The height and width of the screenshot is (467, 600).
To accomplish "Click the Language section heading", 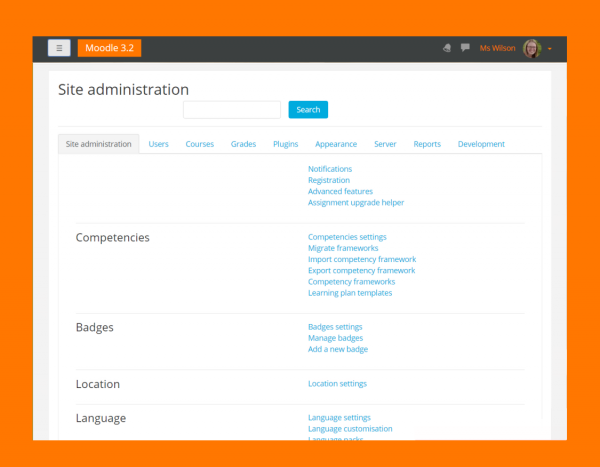I will (101, 418).
